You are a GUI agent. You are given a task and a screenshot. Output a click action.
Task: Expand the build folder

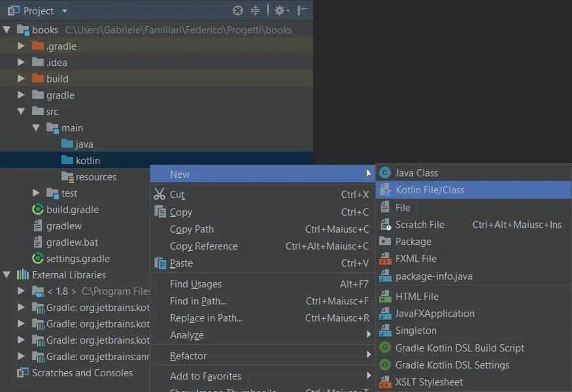click(21, 78)
